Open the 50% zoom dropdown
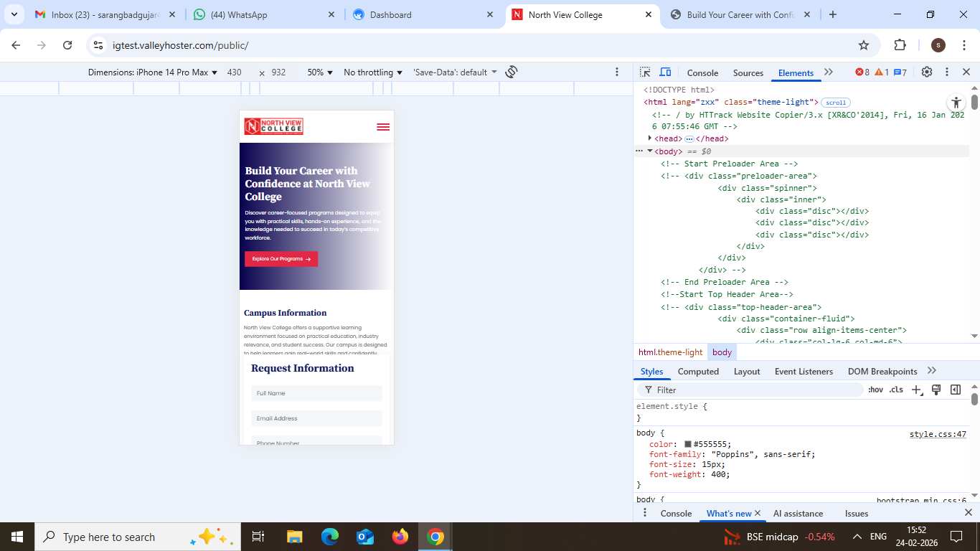 click(x=320, y=72)
